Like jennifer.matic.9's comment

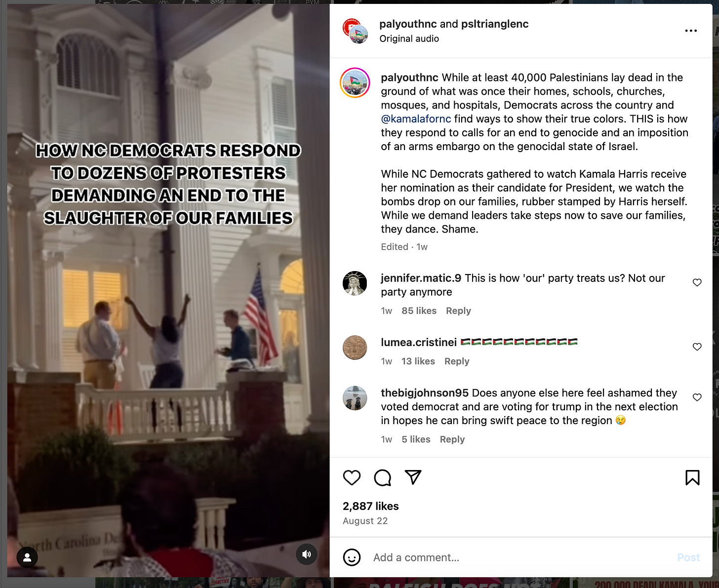click(697, 282)
